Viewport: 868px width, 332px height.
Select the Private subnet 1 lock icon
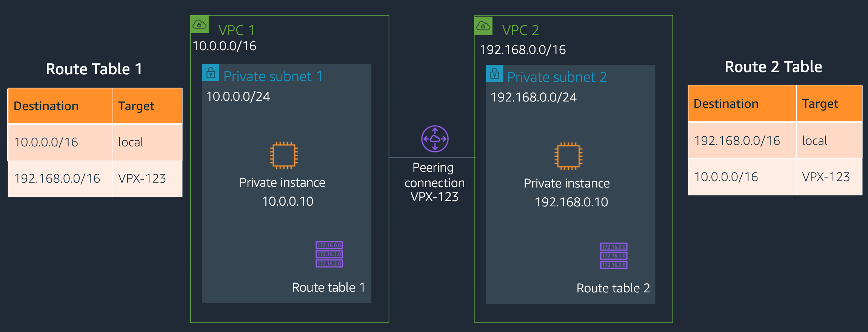pyautogui.click(x=211, y=72)
